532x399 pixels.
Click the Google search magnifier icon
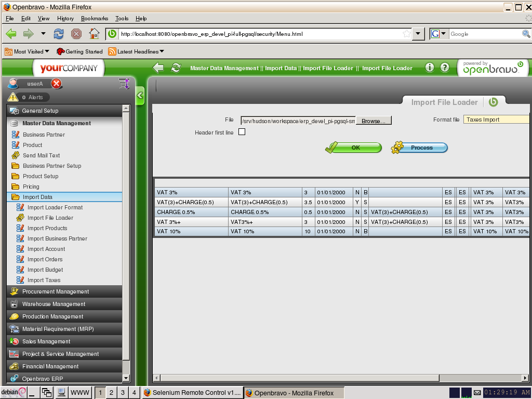coord(526,34)
